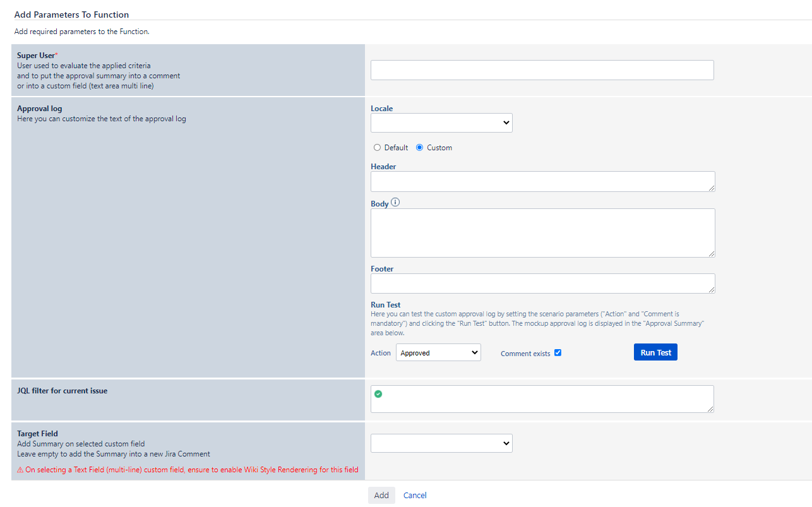Click into the Body text area
The image size is (812, 507).
coord(542,232)
